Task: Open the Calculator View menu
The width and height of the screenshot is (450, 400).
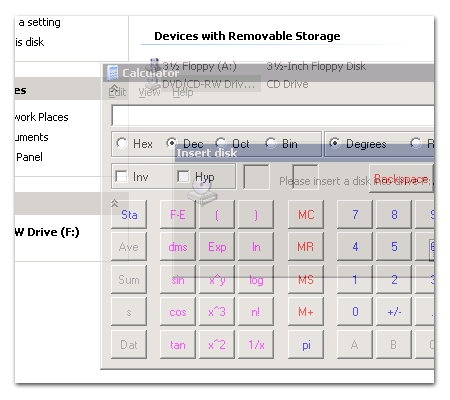Action: (149, 92)
